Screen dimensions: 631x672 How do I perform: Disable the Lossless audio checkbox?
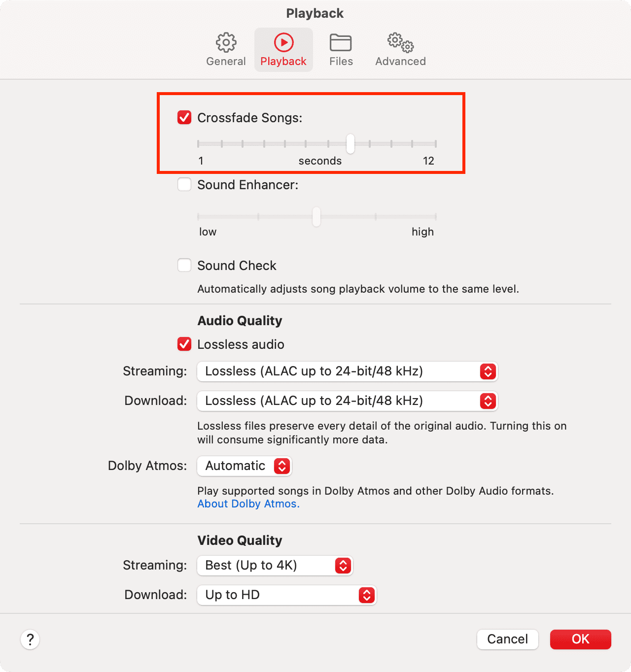(x=184, y=344)
